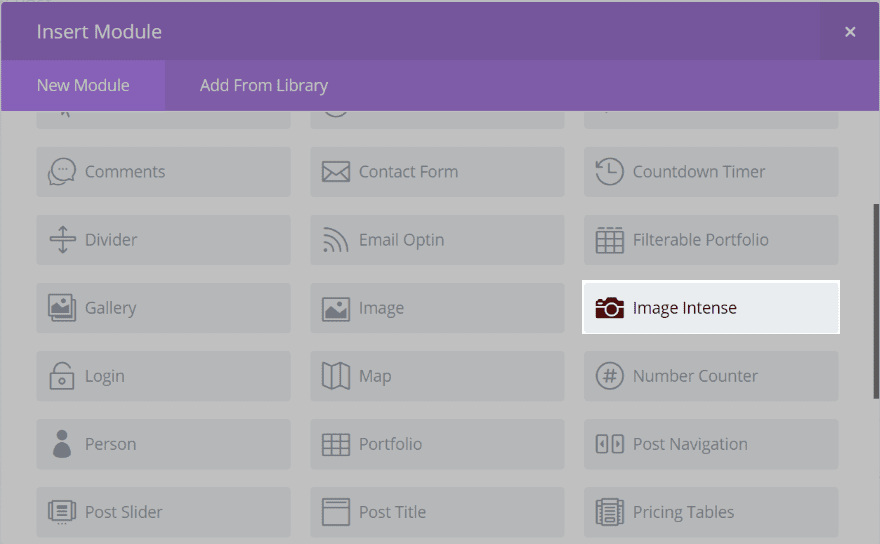Click the Contact Form envelope icon

[336, 172]
